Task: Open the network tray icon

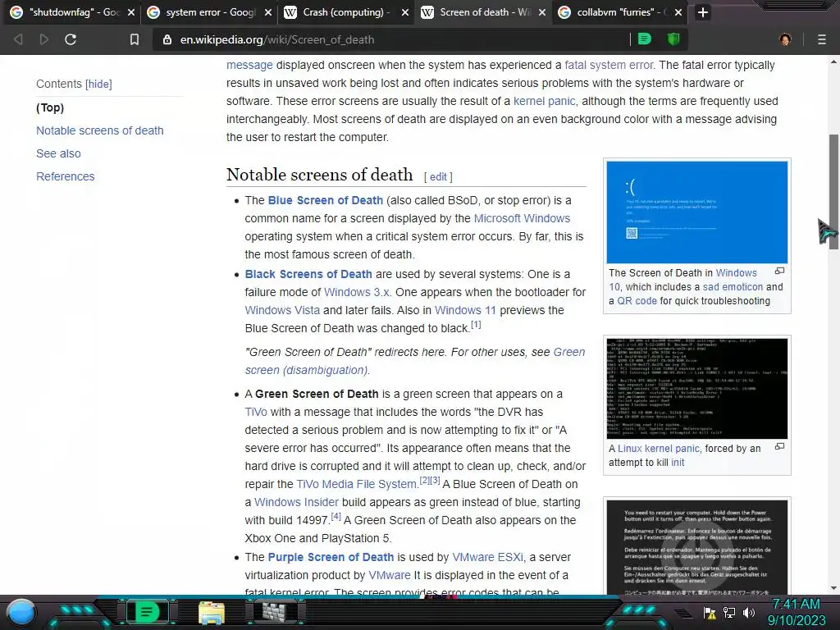Action: point(729,613)
